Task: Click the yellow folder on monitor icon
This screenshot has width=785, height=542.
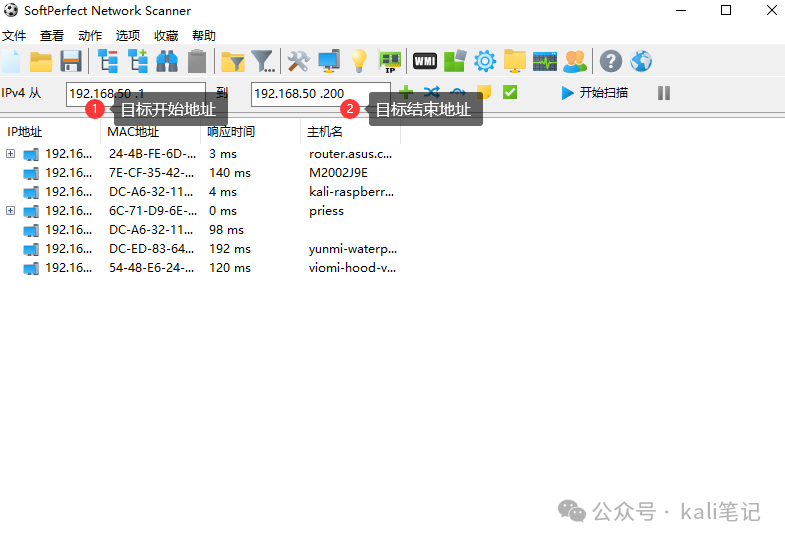Action: pyautogui.click(x=515, y=61)
